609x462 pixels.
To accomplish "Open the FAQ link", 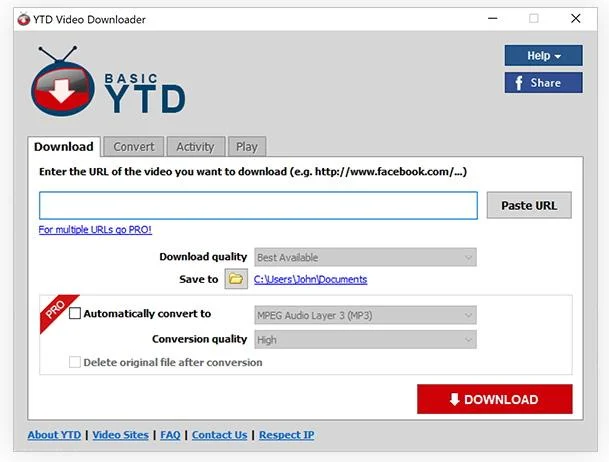I will click(170, 435).
